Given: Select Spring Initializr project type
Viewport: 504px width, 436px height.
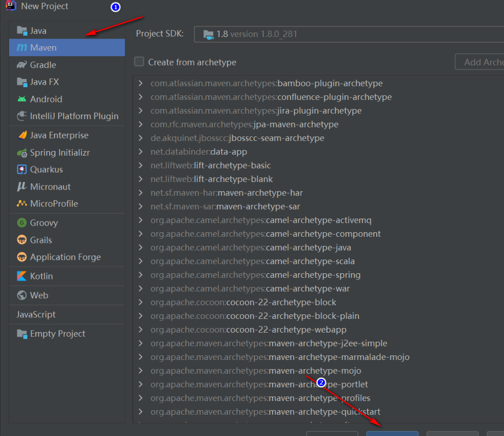Looking at the screenshot, I should coord(67,153).
